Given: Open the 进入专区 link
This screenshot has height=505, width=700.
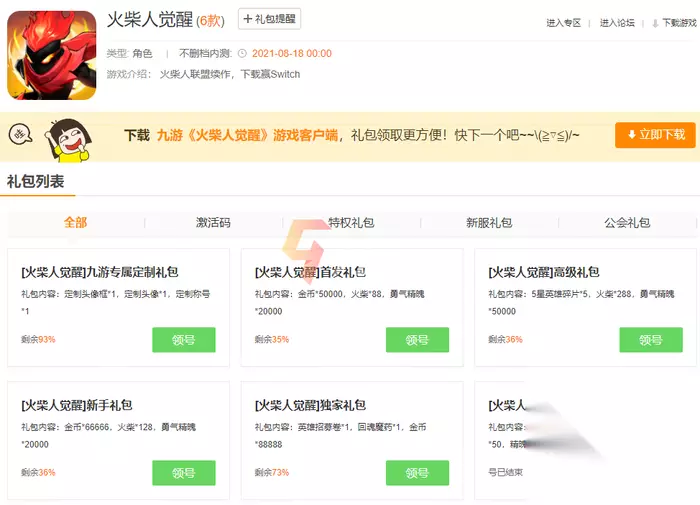Looking at the screenshot, I should (x=563, y=23).
